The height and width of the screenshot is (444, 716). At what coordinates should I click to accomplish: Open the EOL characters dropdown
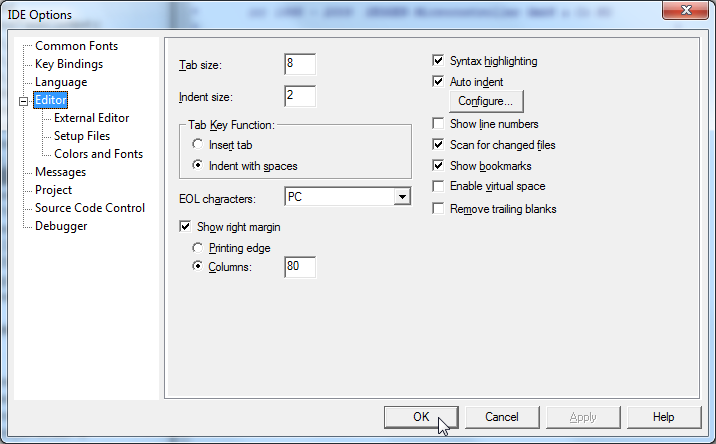tap(402, 197)
